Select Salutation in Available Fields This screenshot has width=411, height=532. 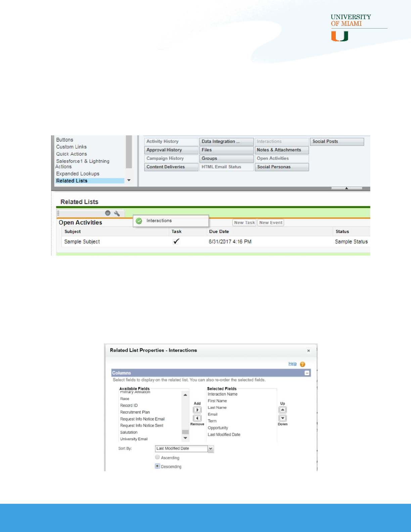pyautogui.click(x=129, y=432)
